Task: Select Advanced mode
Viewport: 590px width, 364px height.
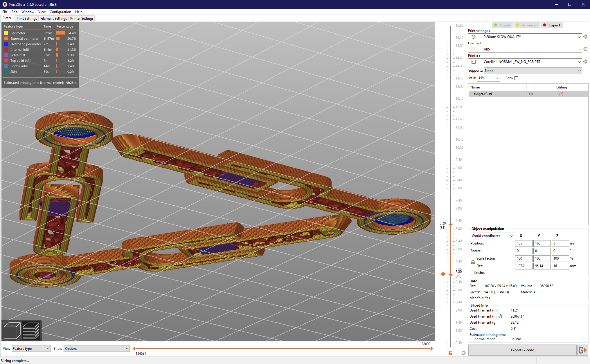Action: (x=527, y=25)
